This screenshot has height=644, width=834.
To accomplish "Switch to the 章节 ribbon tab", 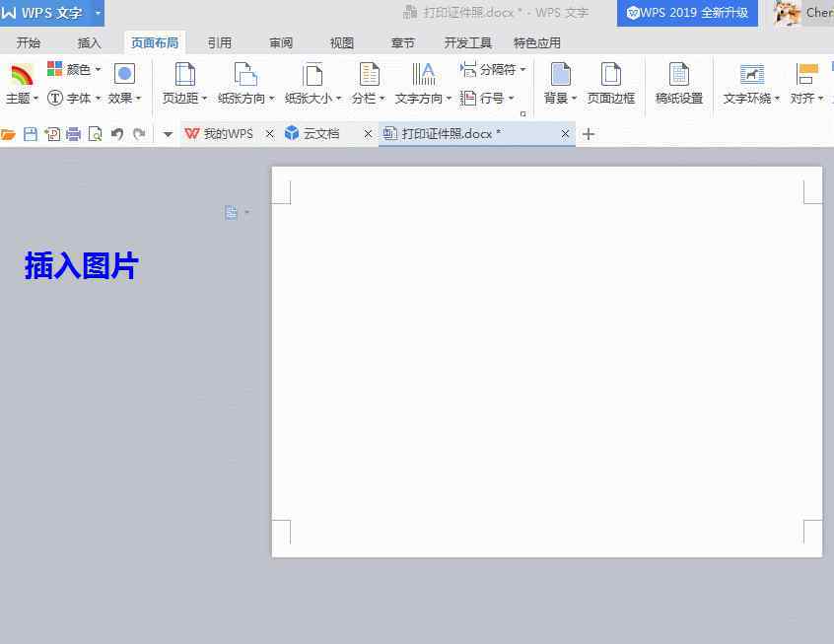I will click(x=402, y=42).
